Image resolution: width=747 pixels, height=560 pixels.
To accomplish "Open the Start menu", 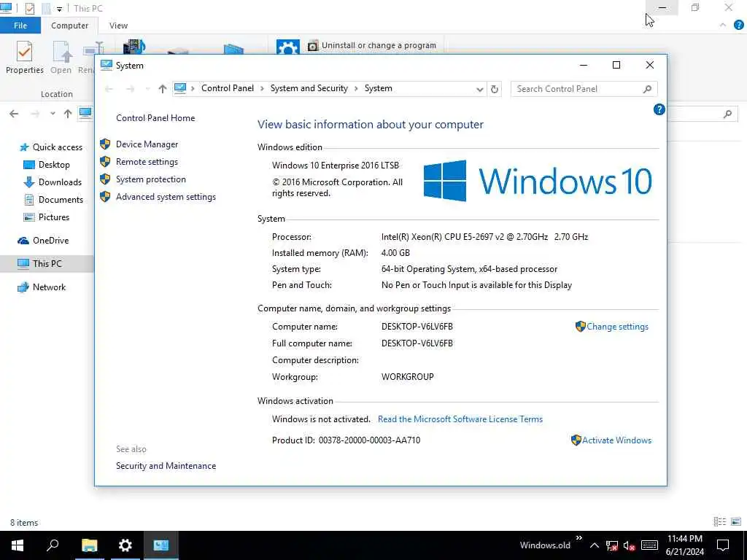I will [18, 545].
